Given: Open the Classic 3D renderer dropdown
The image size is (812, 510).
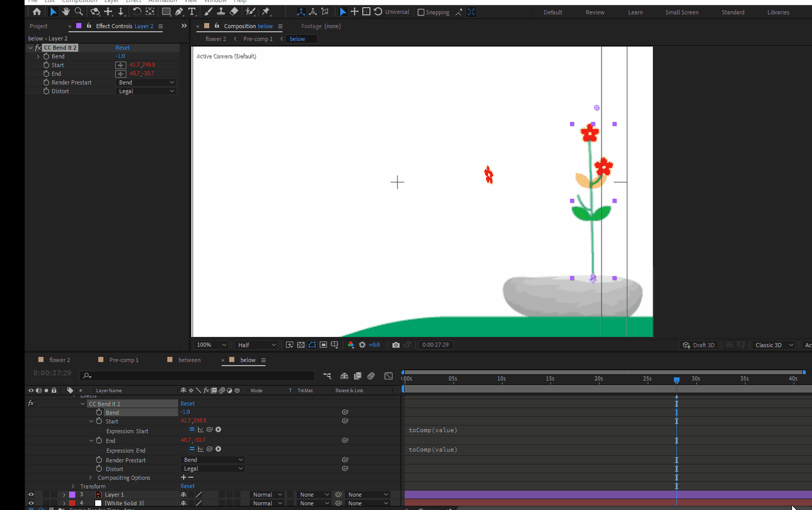Looking at the screenshot, I should click(x=774, y=345).
